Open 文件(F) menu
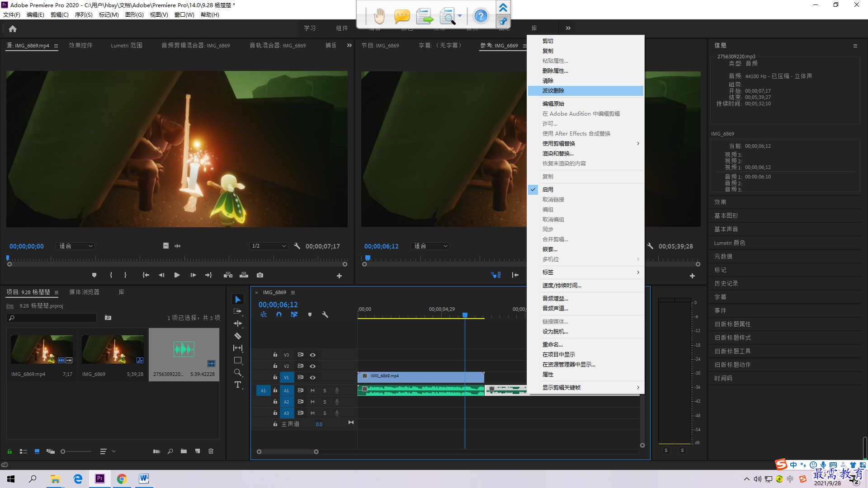This screenshot has width=868, height=488. (12, 14)
